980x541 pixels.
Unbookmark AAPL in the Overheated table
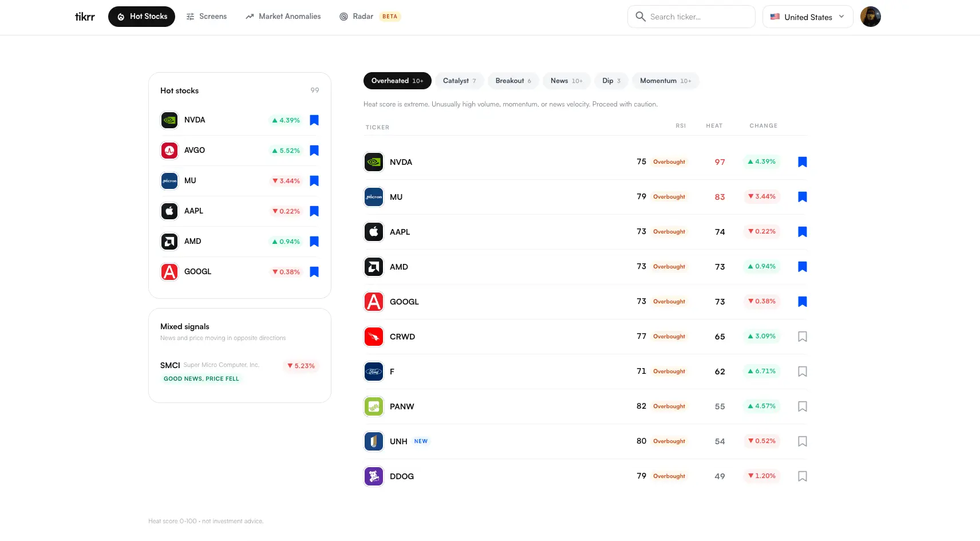pyautogui.click(x=803, y=232)
